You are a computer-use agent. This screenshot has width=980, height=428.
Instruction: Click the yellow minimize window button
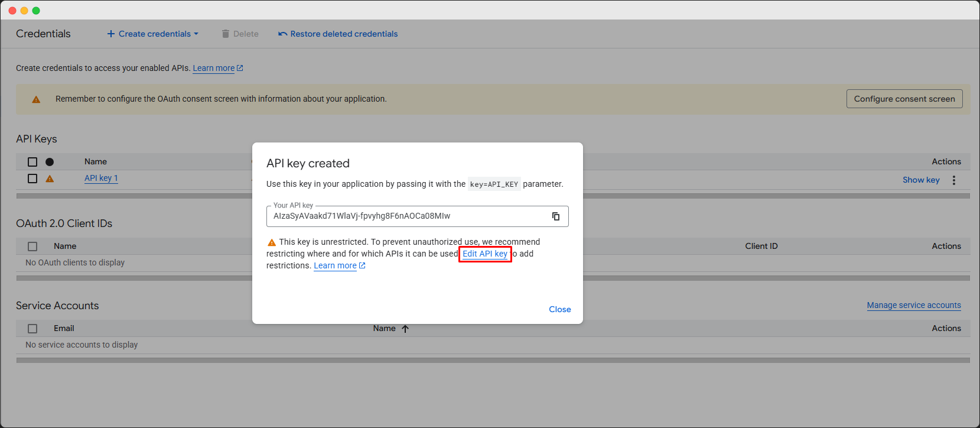tap(24, 11)
